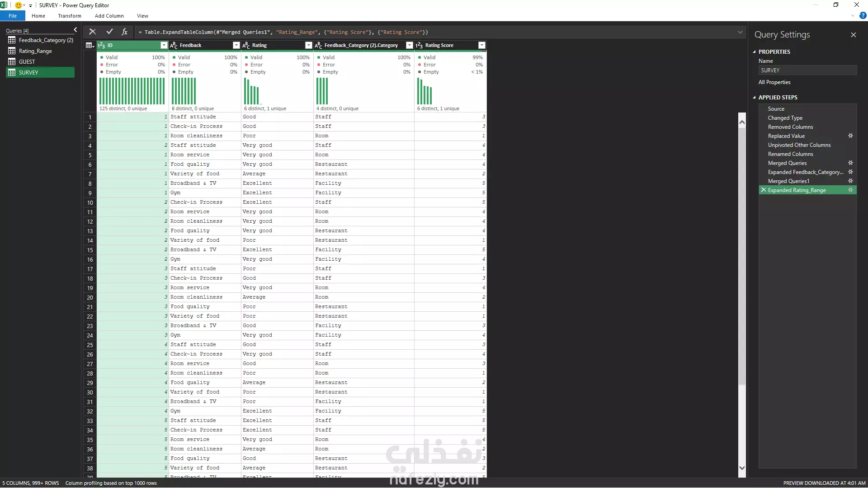Delete the Expanded Rating_Range step
The image size is (868, 488).
pos(764,190)
